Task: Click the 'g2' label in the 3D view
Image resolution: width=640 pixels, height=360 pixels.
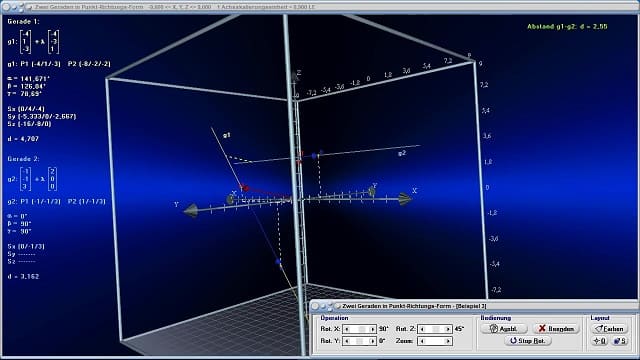Action: click(402, 153)
